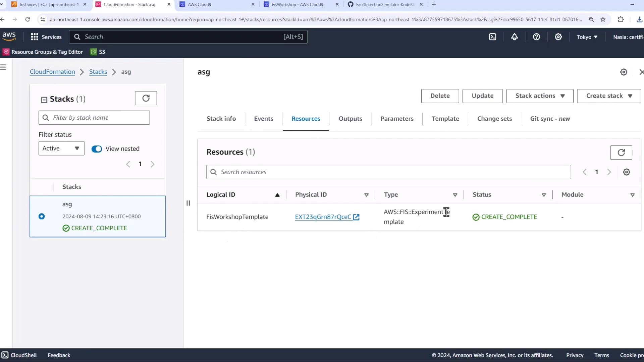644x362 pixels.
Task: Open the Services grid menu
Action: (46, 37)
